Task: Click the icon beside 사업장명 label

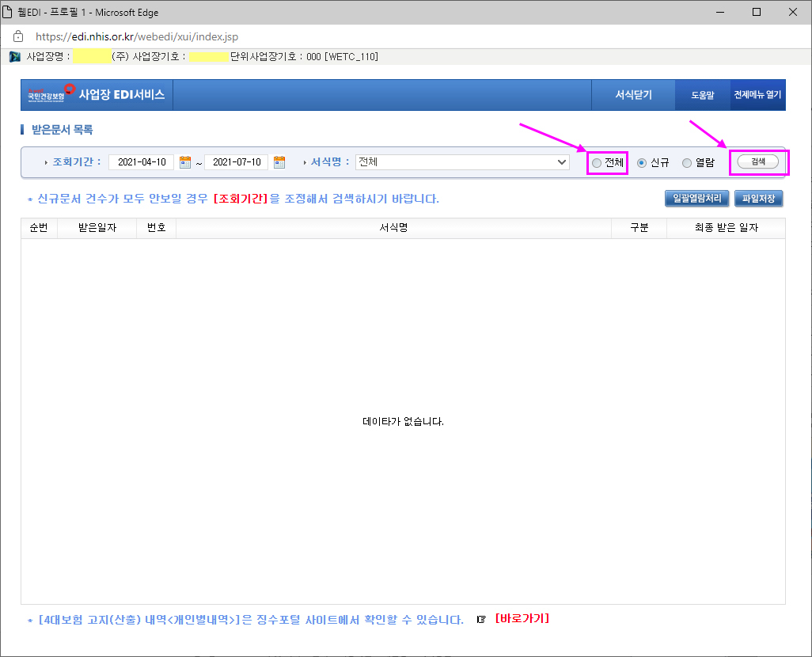Action: [x=15, y=56]
